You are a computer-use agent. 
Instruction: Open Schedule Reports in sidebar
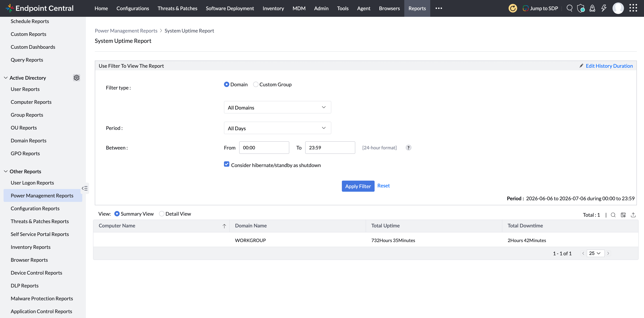30,21
